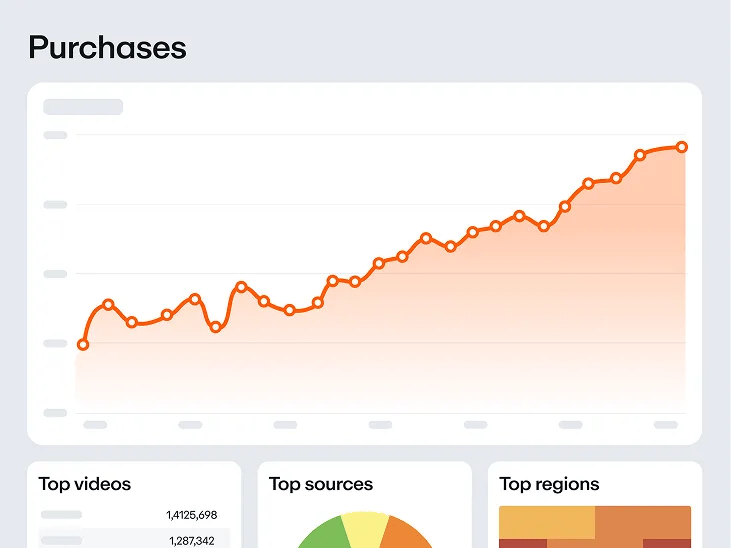Click the Purchases page heading

click(107, 47)
